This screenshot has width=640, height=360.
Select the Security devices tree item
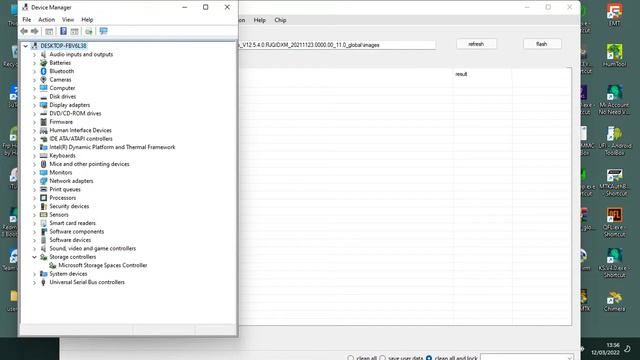click(69, 206)
